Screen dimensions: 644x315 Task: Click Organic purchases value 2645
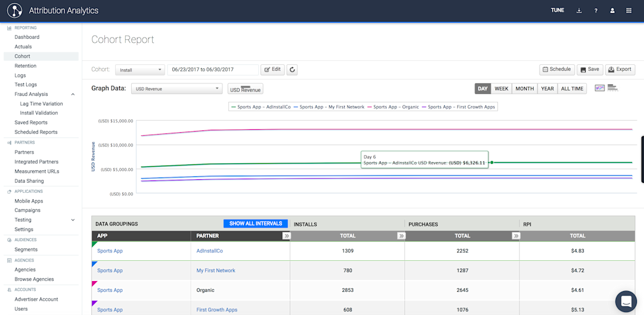click(462, 290)
